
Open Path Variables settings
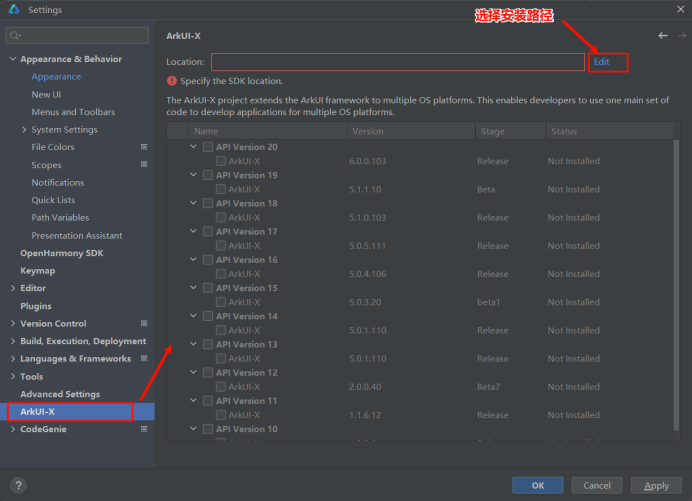(x=60, y=218)
